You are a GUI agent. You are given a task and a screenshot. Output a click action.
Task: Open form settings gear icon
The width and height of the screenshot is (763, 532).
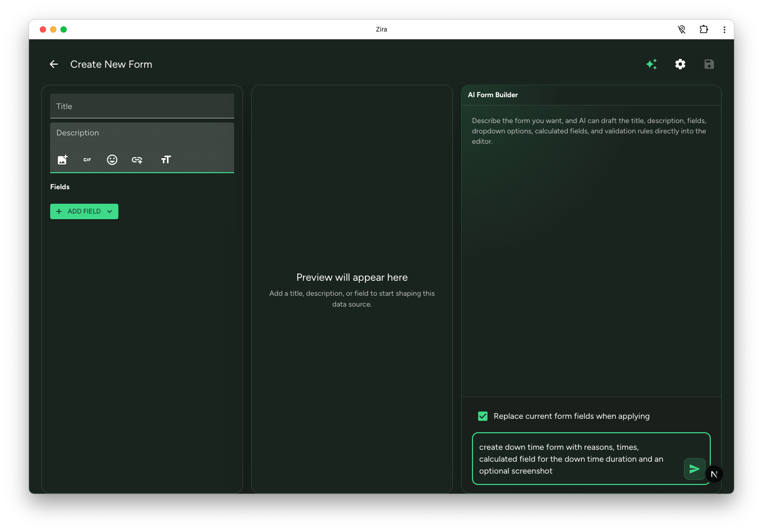pyautogui.click(x=680, y=64)
